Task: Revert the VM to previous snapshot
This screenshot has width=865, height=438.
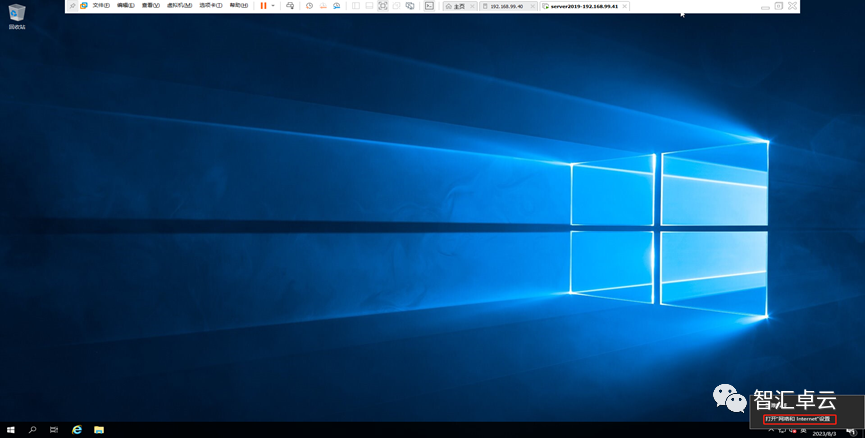Action: pyautogui.click(x=323, y=6)
